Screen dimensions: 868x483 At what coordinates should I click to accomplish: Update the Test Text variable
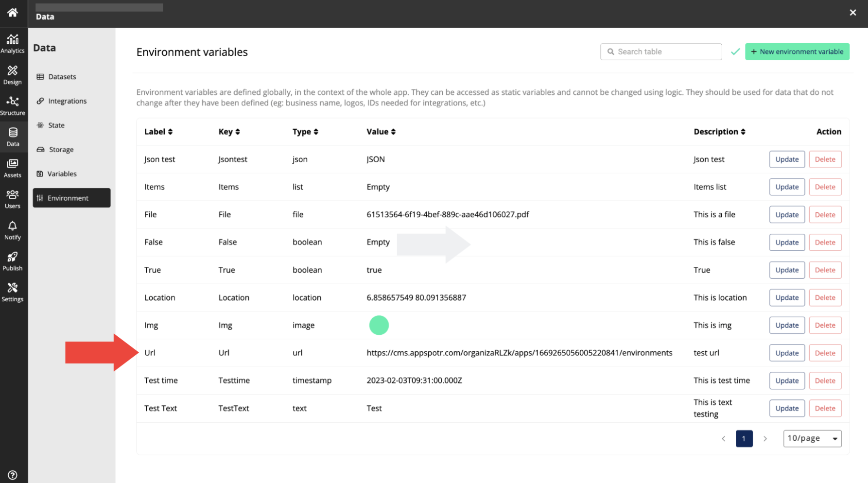click(787, 409)
